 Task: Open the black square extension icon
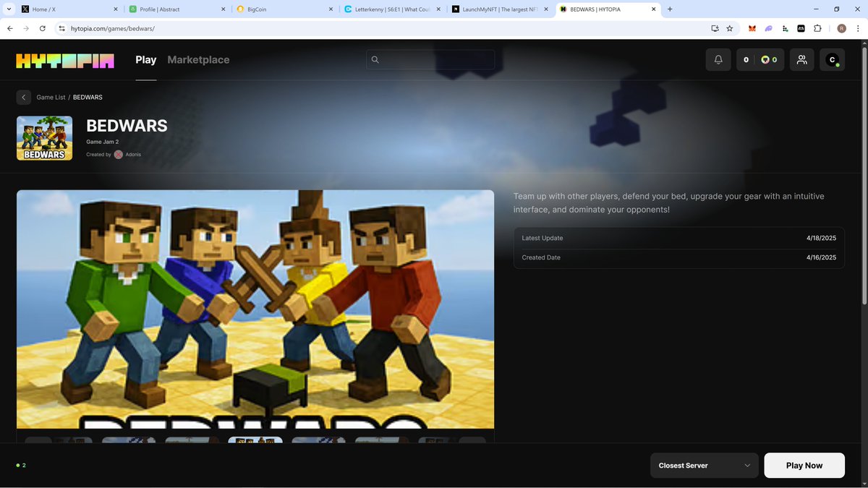click(801, 28)
